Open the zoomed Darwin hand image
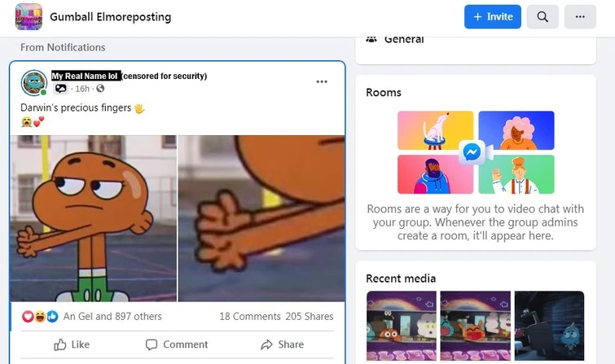 [261, 218]
